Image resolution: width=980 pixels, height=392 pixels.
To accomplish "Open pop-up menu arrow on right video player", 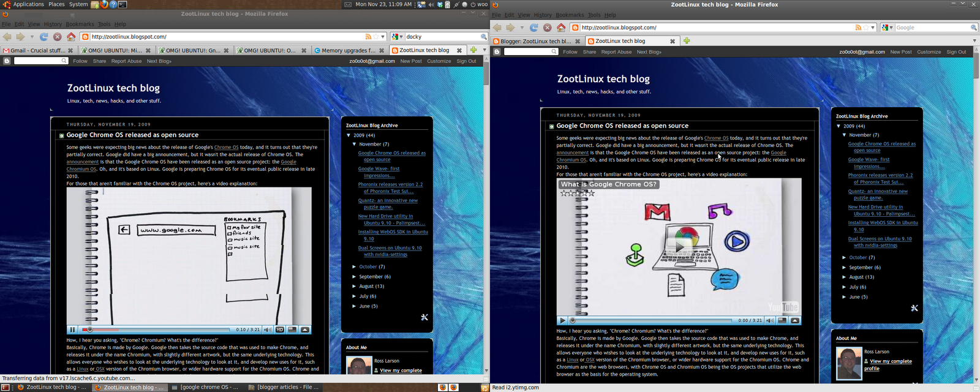I will point(795,320).
